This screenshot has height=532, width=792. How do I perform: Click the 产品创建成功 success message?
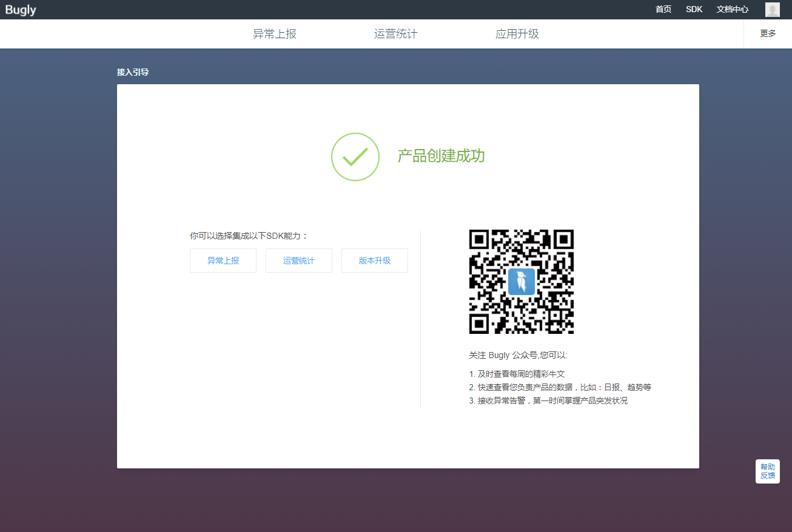[x=441, y=156]
